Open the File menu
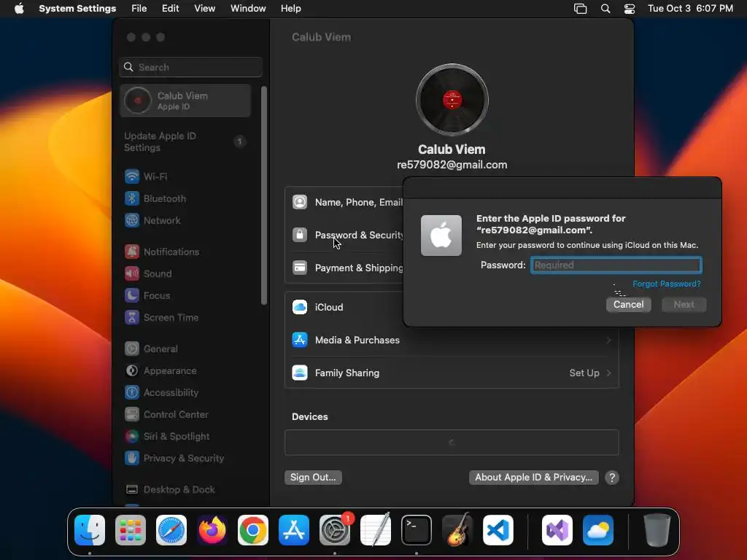 tap(139, 9)
